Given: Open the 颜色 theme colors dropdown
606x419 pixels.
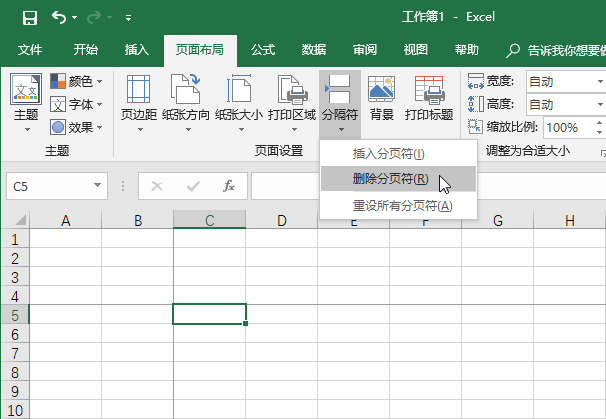Looking at the screenshot, I should 76,81.
